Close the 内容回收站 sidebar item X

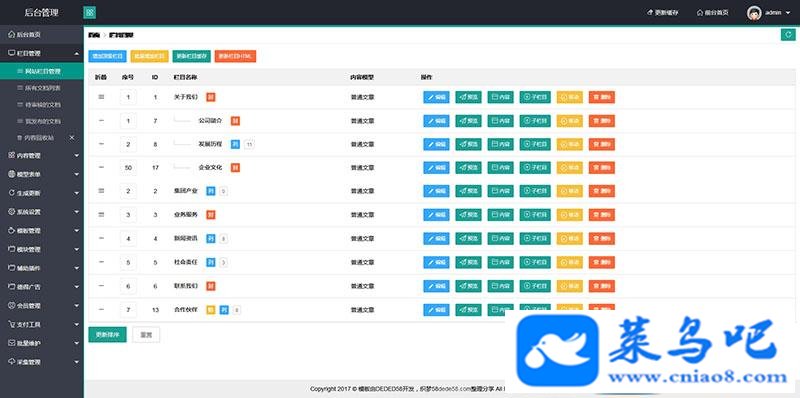[x=72, y=138]
